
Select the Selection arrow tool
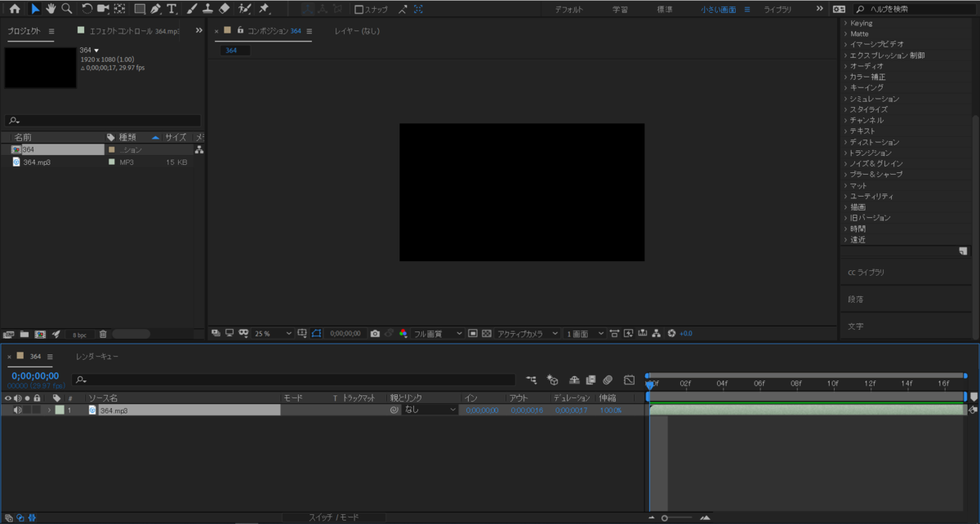35,9
